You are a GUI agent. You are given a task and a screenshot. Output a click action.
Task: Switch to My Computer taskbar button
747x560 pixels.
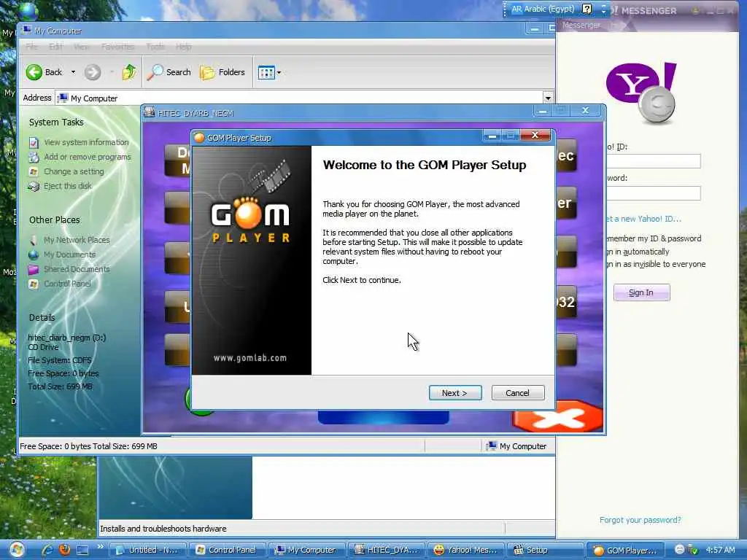click(x=306, y=550)
